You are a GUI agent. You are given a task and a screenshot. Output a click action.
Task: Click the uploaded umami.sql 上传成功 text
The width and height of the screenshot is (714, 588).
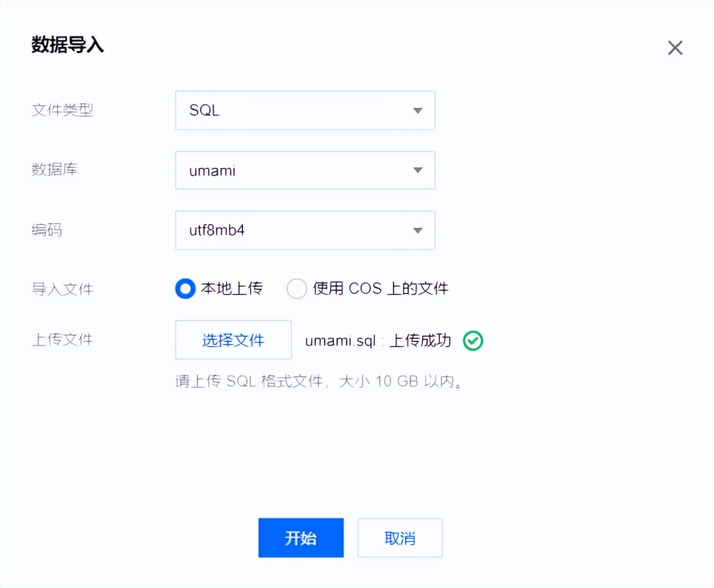tap(378, 341)
